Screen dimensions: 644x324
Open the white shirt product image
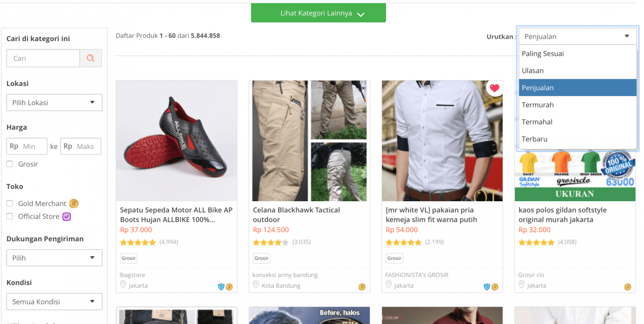pos(442,141)
